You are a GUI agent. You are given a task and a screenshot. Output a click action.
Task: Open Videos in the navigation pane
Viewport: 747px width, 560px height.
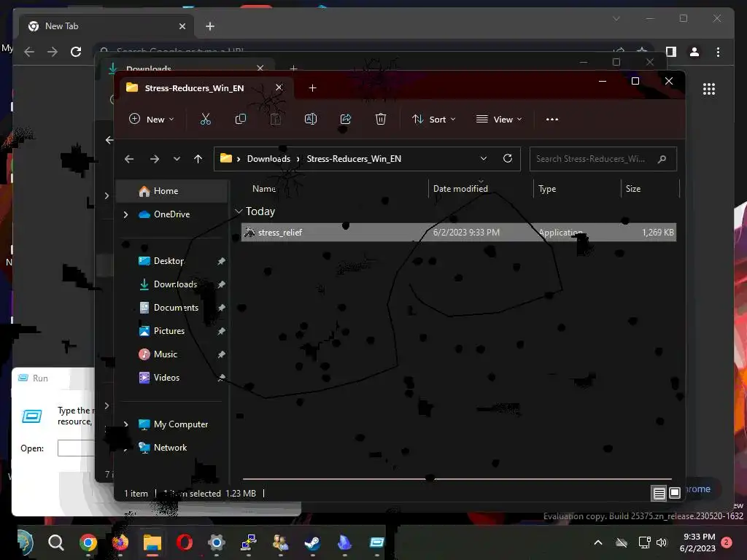tap(166, 378)
